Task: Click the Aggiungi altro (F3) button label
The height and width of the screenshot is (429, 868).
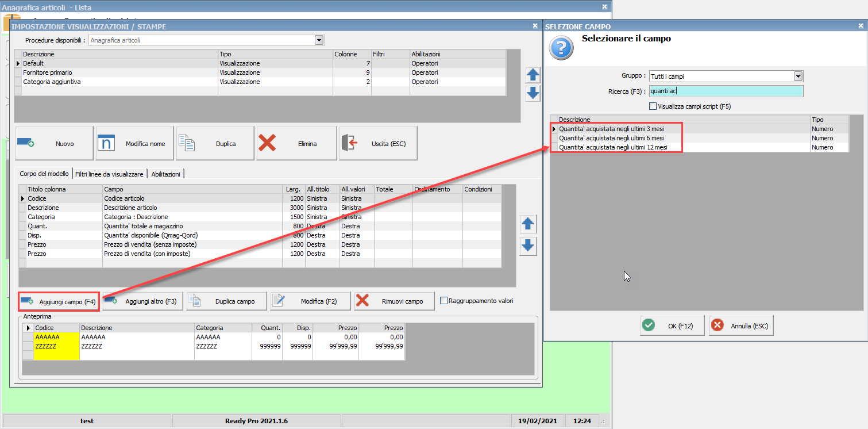Action: coord(151,301)
